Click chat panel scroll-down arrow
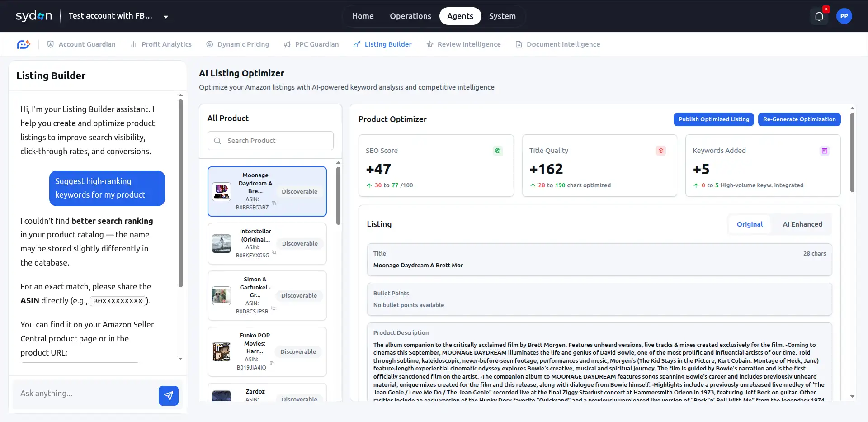 tap(180, 359)
